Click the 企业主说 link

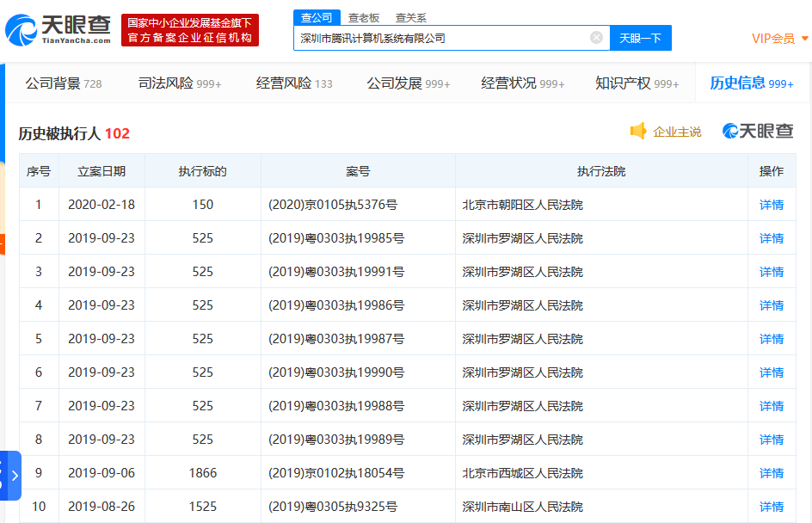[x=677, y=132]
